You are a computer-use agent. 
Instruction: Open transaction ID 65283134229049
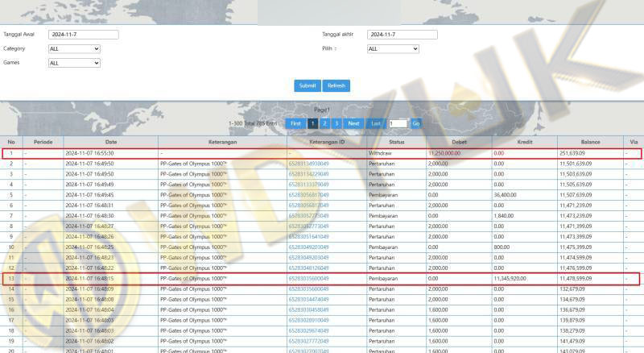pos(308,174)
